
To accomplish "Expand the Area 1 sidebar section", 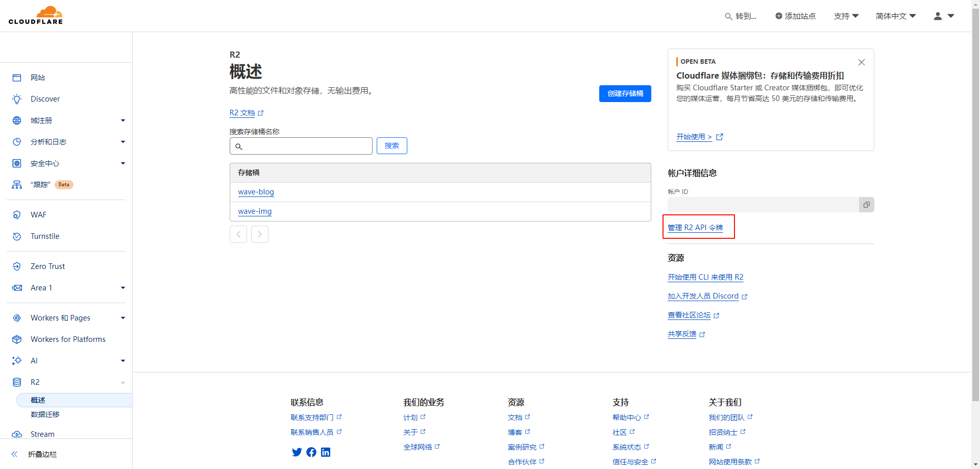I will pos(123,288).
